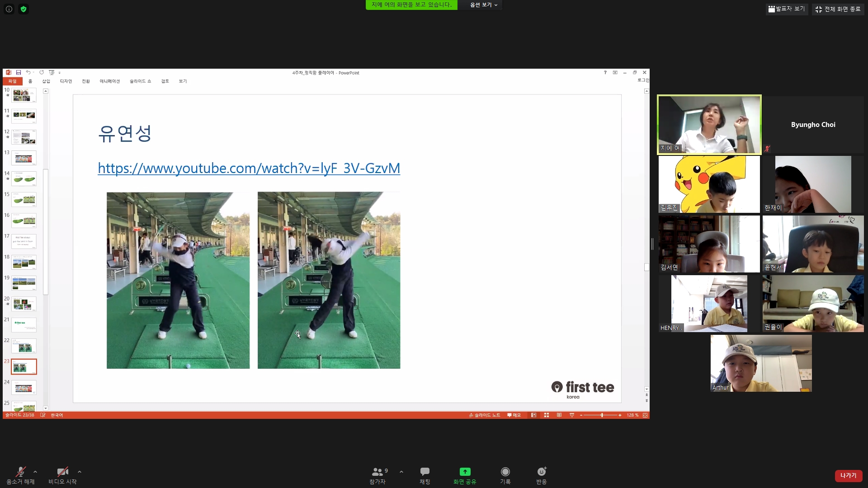Screen dimensions: 868x488
Task: Open the meeting info icon
Action: 9,9
